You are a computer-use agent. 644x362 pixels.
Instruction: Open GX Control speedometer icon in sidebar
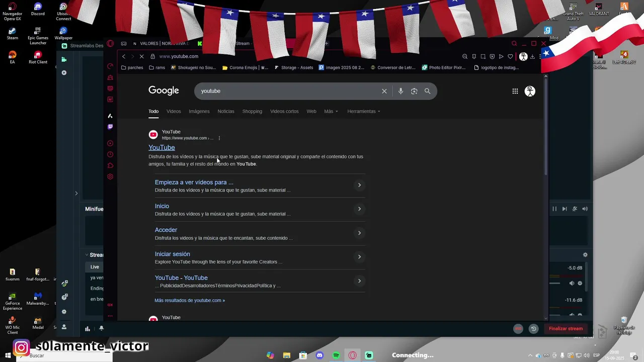110,66
